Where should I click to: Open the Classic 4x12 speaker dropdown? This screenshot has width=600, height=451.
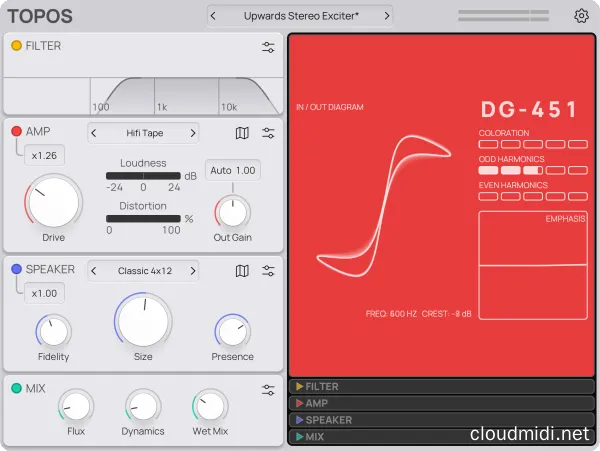point(144,270)
